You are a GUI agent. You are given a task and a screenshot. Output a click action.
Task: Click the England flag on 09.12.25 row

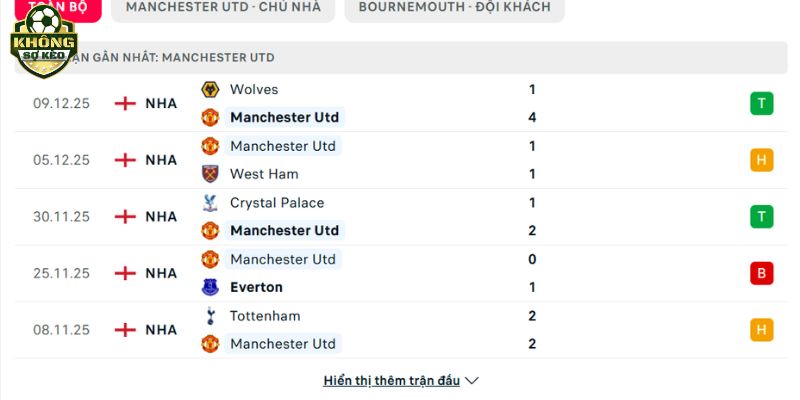(125, 103)
